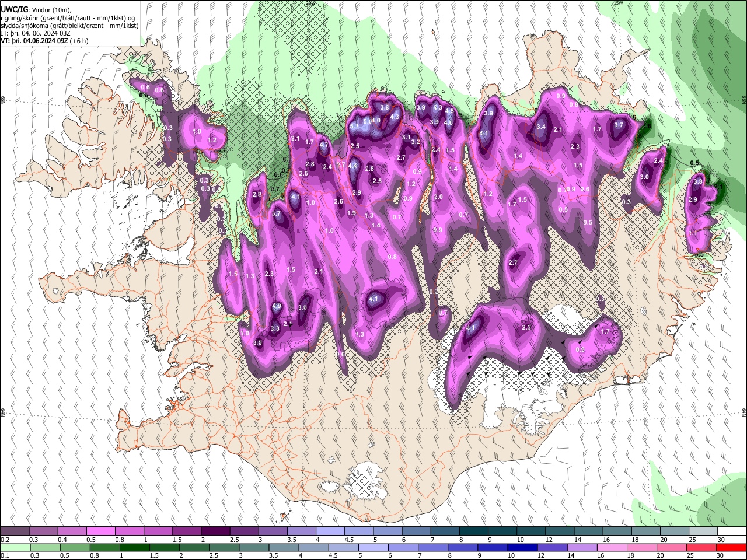Click the 3.2 precipitation value on the map
Viewport: 747px width, 560px height.
point(416,142)
